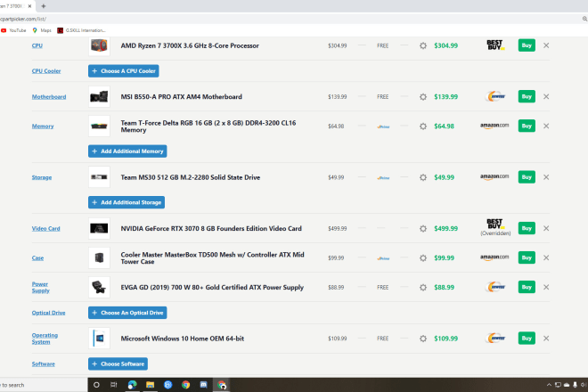Remove Windows 10 Home from list
Screen dimensions: 588x392
click(x=546, y=339)
